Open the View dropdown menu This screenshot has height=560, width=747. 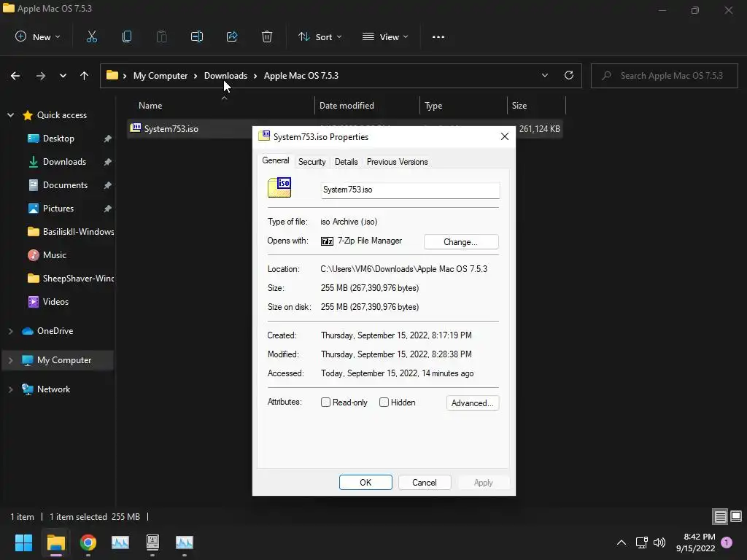[385, 36]
